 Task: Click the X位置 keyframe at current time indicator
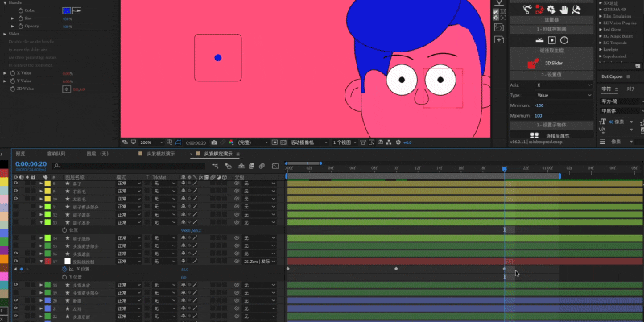point(505,269)
